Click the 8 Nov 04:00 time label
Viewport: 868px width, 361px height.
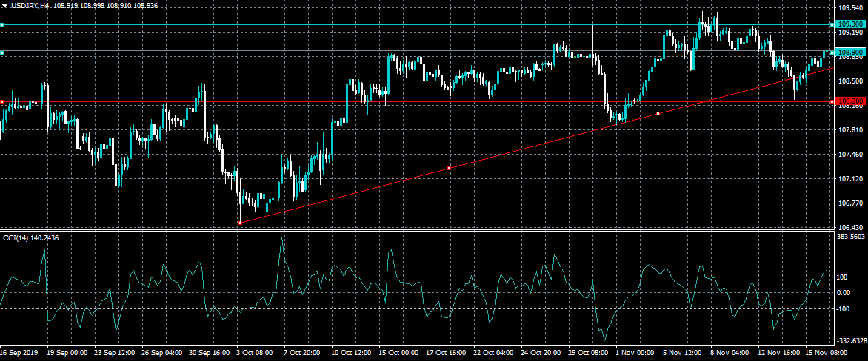pos(731,352)
